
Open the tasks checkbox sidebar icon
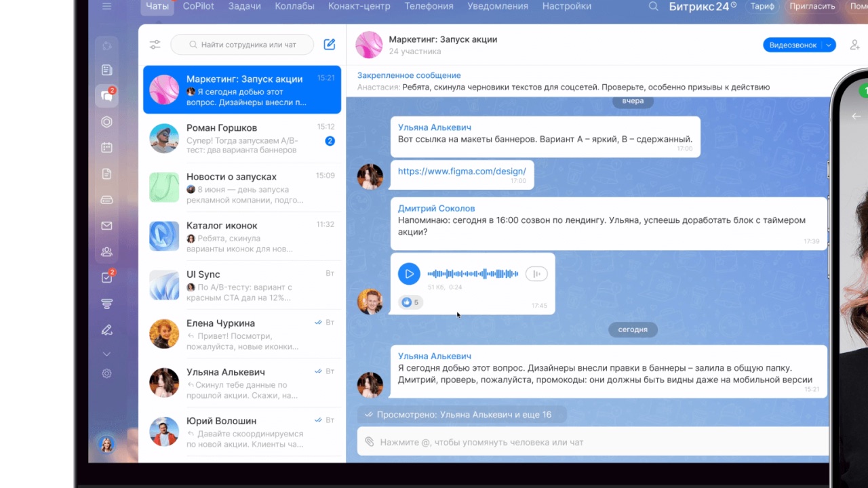click(106, 278)
